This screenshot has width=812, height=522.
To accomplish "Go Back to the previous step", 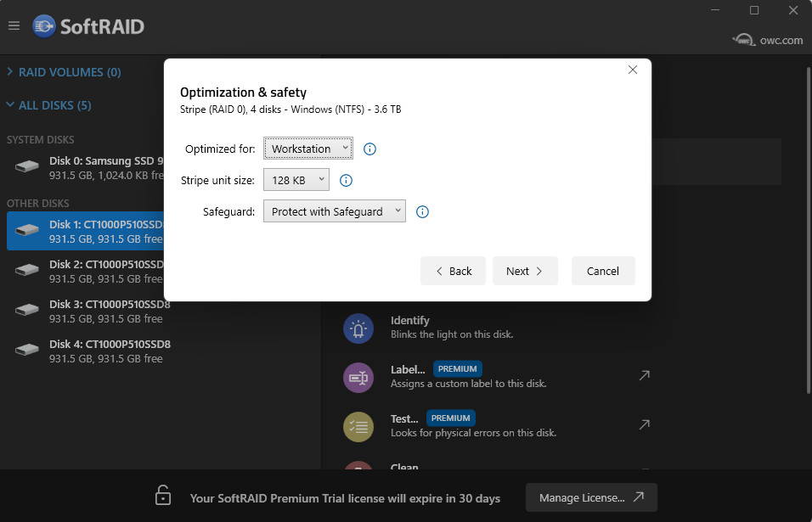I will tap(453, 271).
